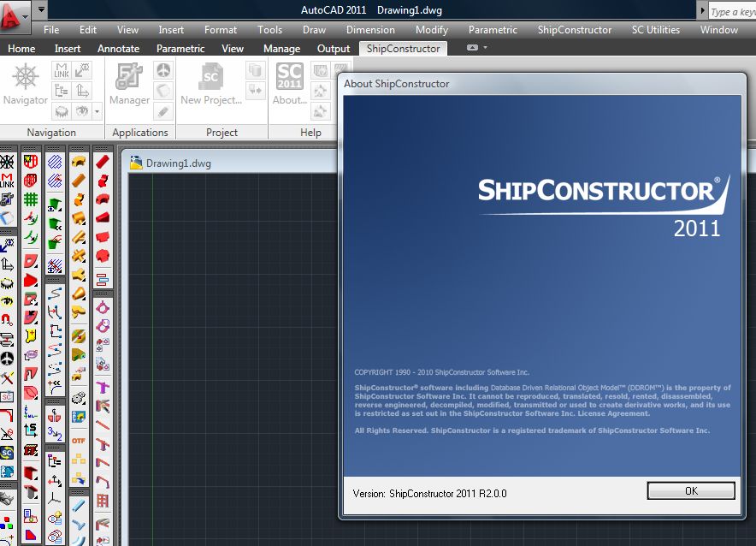Click the dark gray gears icon in toolbar
Image resolution: width=756 pixels, height=546 pixels.
[79, 398]
